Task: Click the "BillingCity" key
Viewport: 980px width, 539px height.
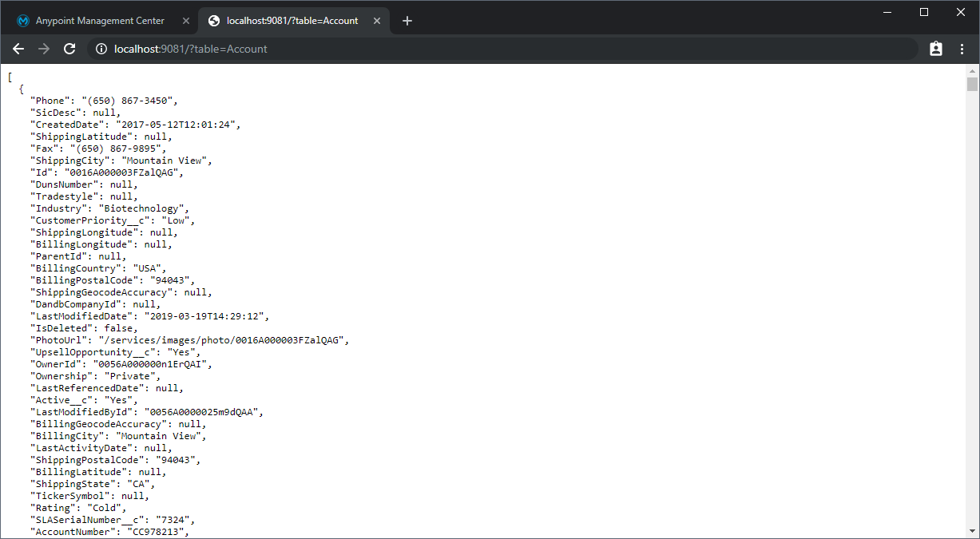Action: tap(67, 436)
